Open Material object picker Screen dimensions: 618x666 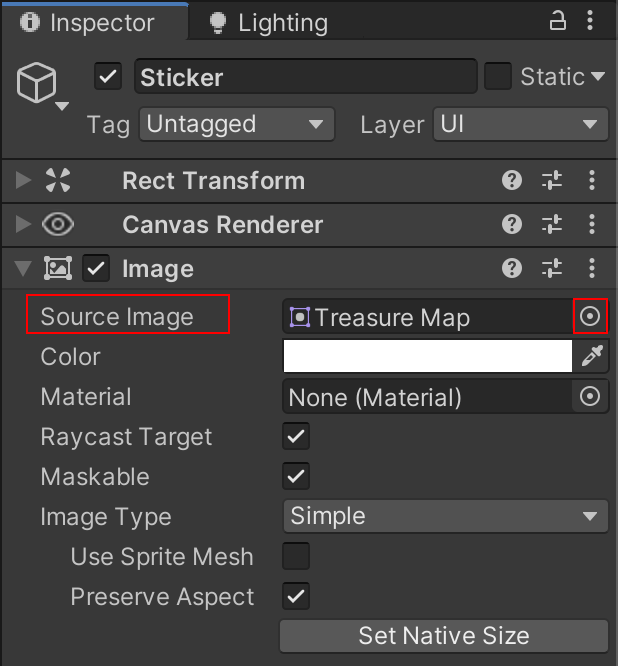pos(590,397)
